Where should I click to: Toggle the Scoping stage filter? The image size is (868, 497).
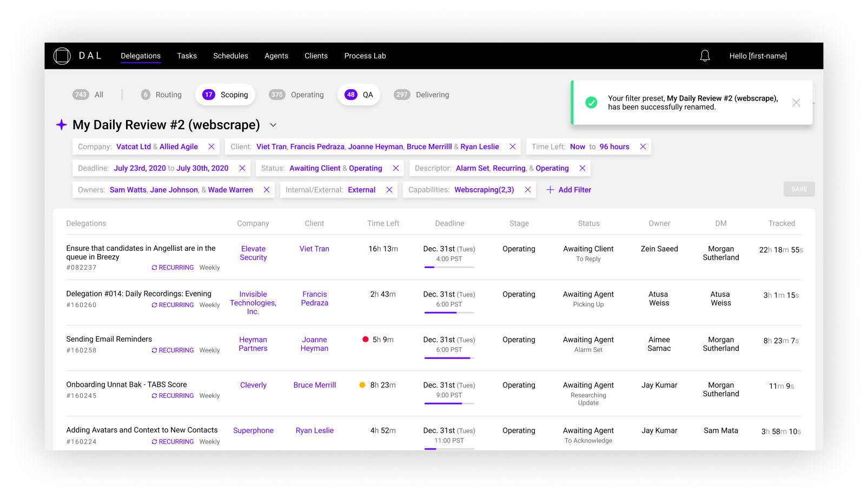click(225, 95)
